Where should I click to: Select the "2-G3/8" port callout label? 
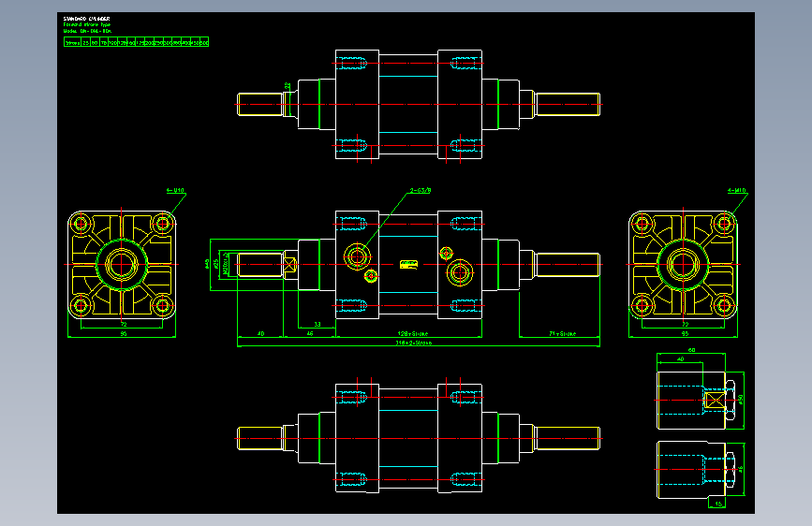[420, 191]
